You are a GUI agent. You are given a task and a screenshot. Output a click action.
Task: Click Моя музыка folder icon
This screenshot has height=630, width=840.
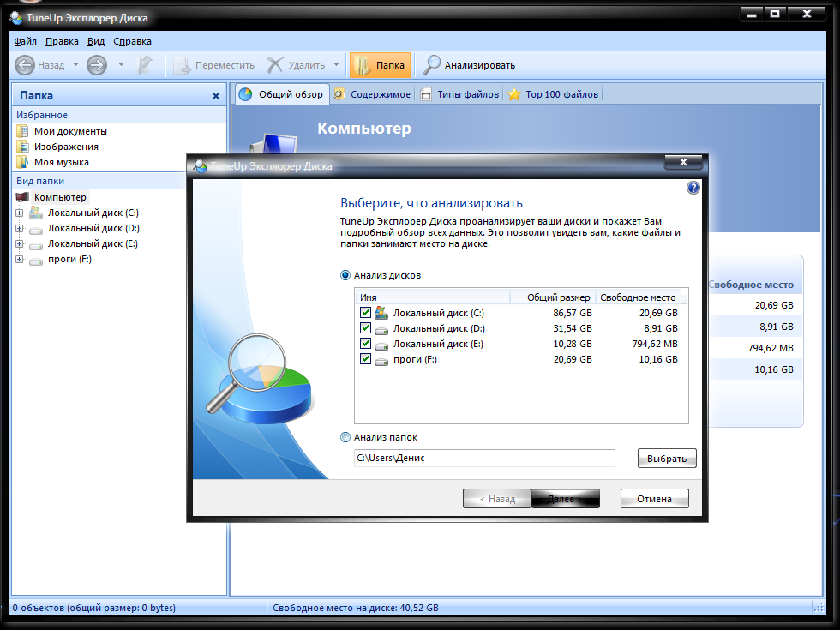pyautogui.click(x=22, y=162)
